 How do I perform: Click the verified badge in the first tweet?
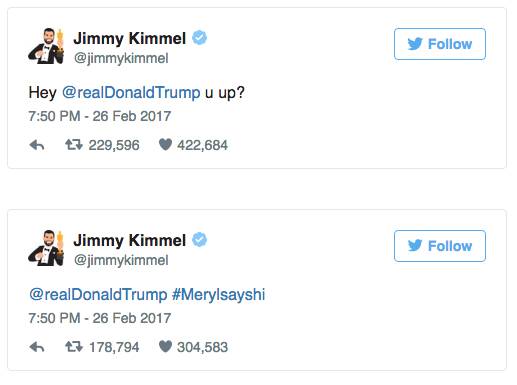(x=200, y=37)
